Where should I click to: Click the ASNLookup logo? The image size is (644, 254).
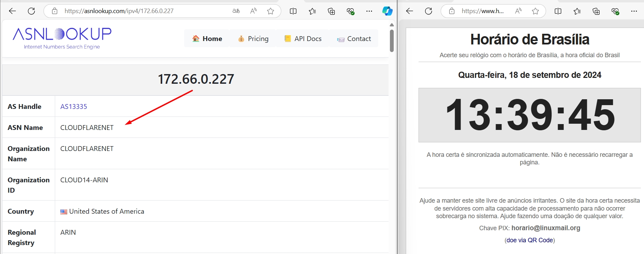tap(62, 38)
